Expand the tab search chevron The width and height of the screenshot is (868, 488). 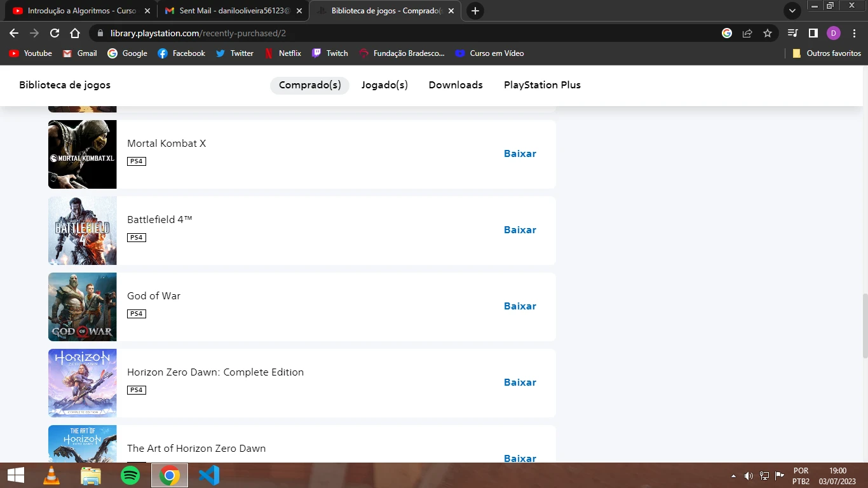click(x=792, y=11)
